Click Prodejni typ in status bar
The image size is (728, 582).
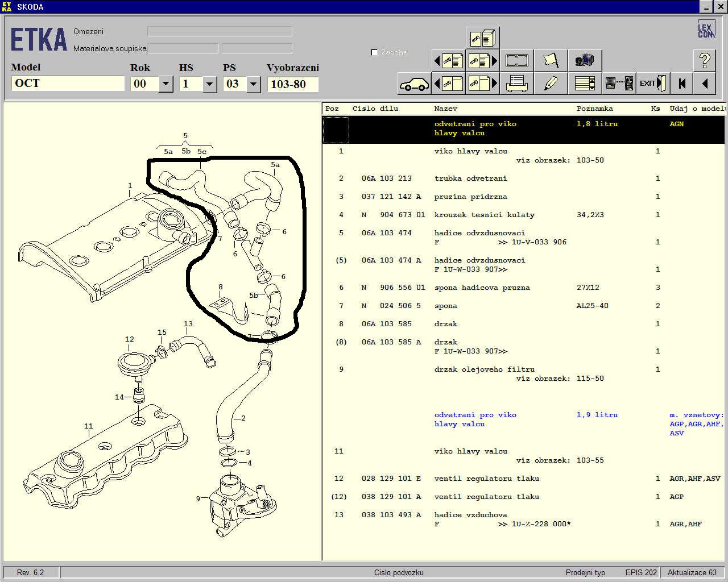(585, 572)
